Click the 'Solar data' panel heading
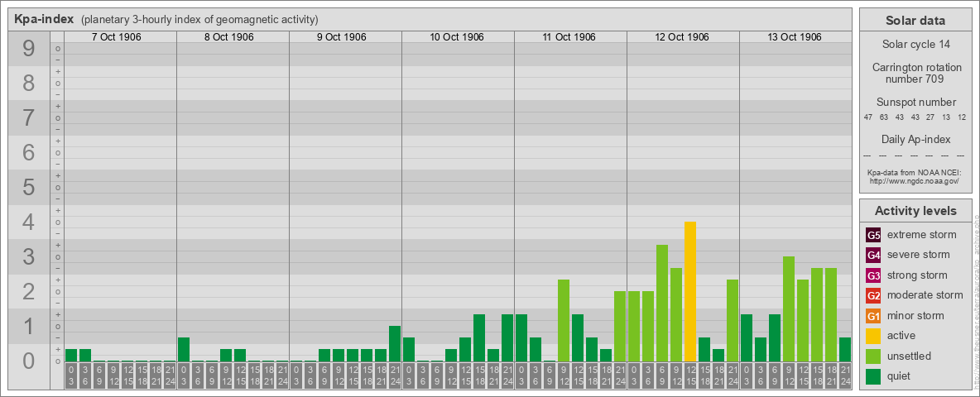 tap(915, 21)
